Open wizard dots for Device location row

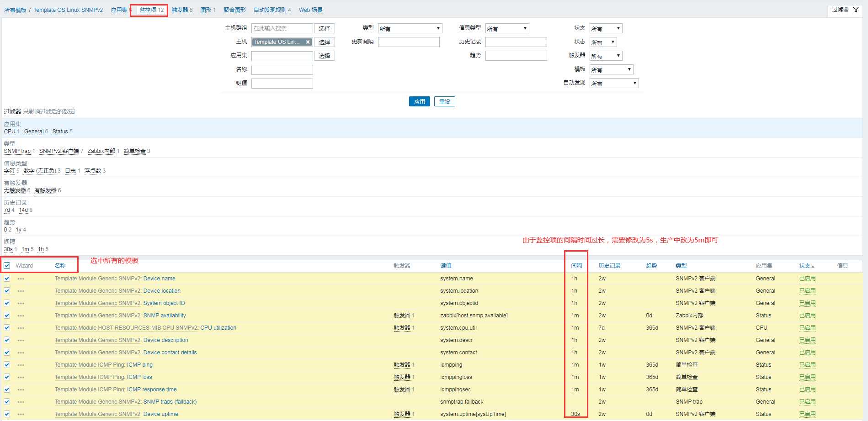(21, 291)
